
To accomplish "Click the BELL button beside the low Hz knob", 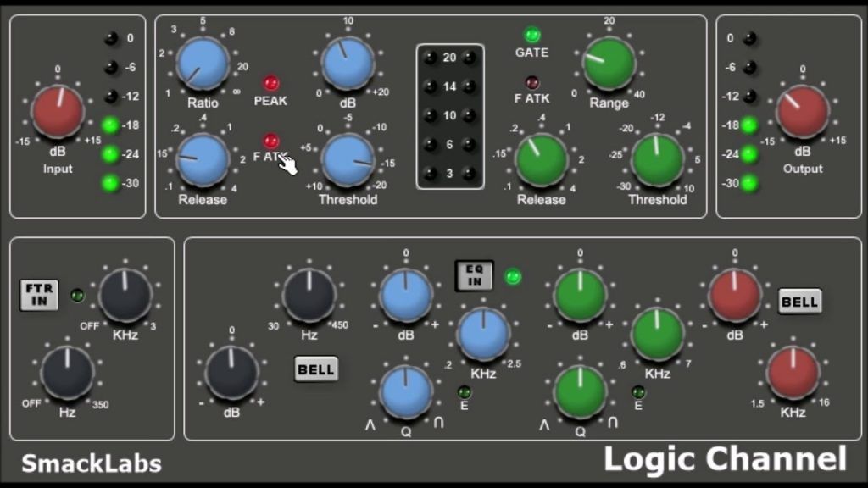I will click(x=316, y=370).
